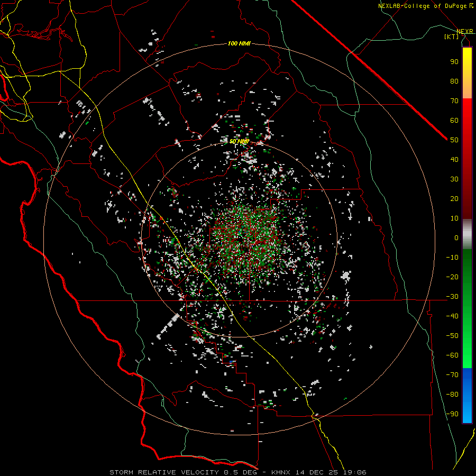Pick the gray zero band of the color bar
Viewport: 476px width, 476px height.
(x=467, y=234)
